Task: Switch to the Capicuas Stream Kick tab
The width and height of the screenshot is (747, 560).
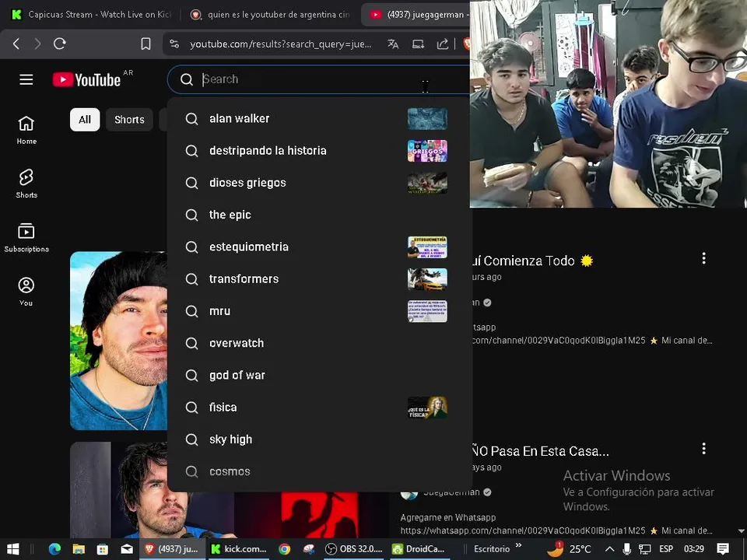Action: 90,15
